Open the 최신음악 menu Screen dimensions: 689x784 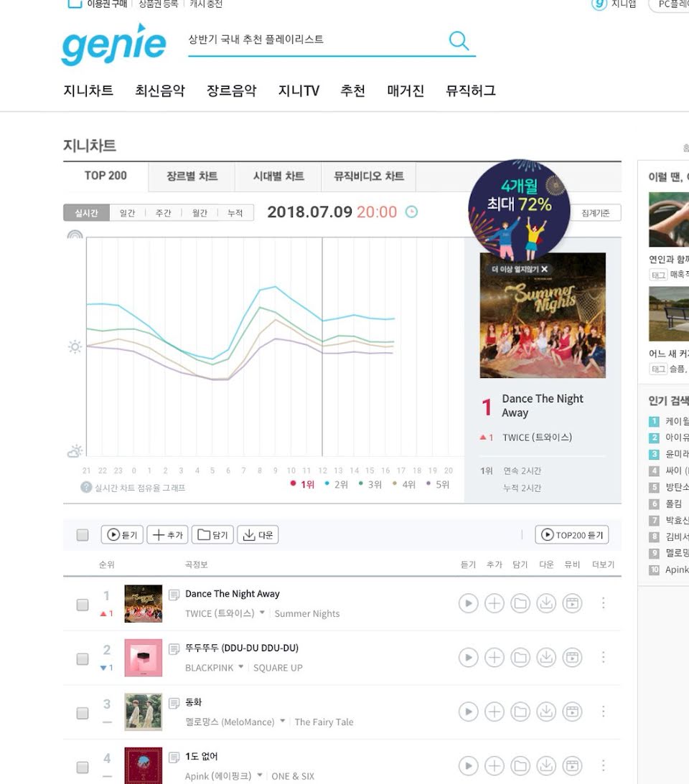click(159, 90)
